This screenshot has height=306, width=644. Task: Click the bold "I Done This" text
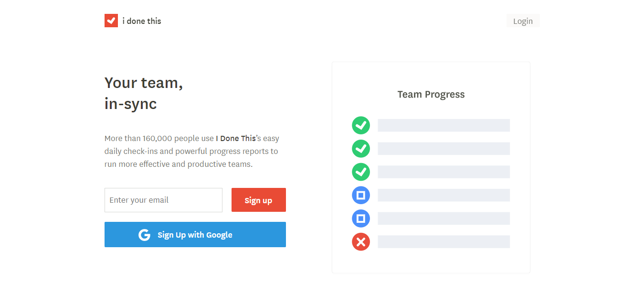coord(236,138)
